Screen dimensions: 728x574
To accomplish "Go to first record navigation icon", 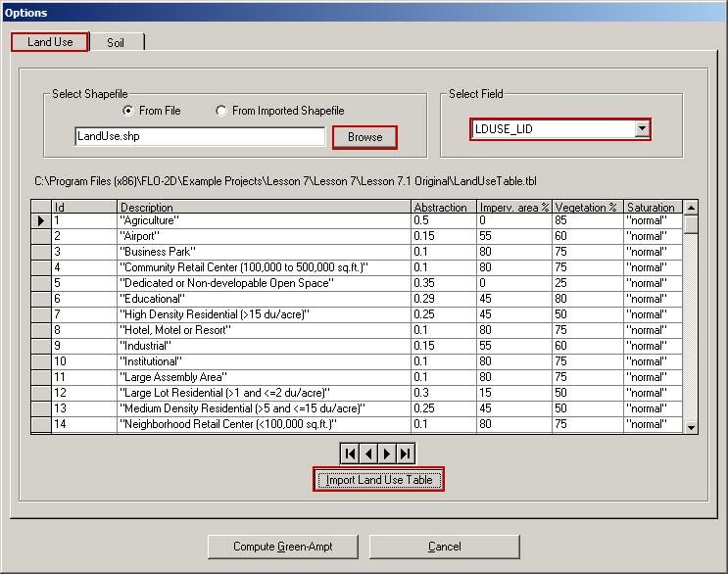I will tap(350, 454).
